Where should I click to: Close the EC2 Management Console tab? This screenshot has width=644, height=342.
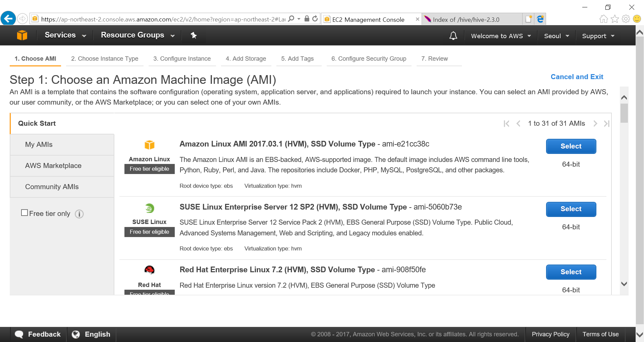418,19
